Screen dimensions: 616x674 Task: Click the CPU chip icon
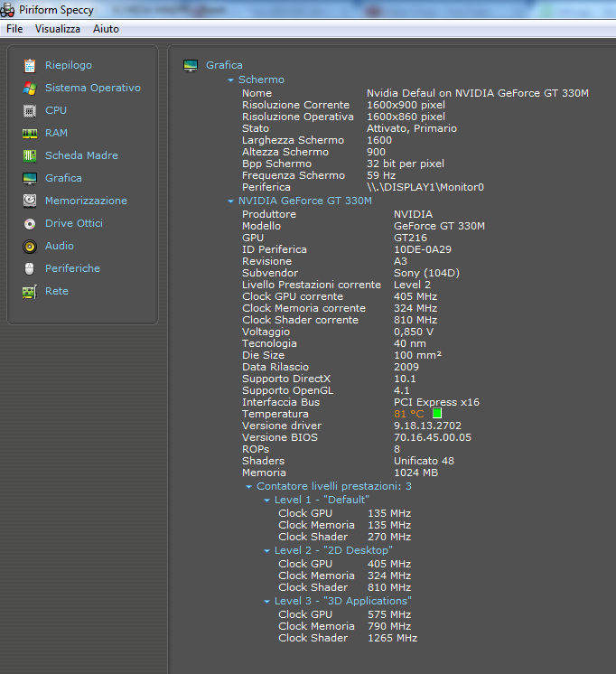pyautogui.click(x=30, y=111)
